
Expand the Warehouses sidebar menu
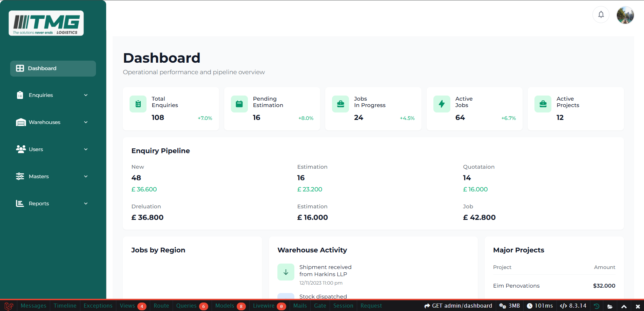[x=53, y=122]
